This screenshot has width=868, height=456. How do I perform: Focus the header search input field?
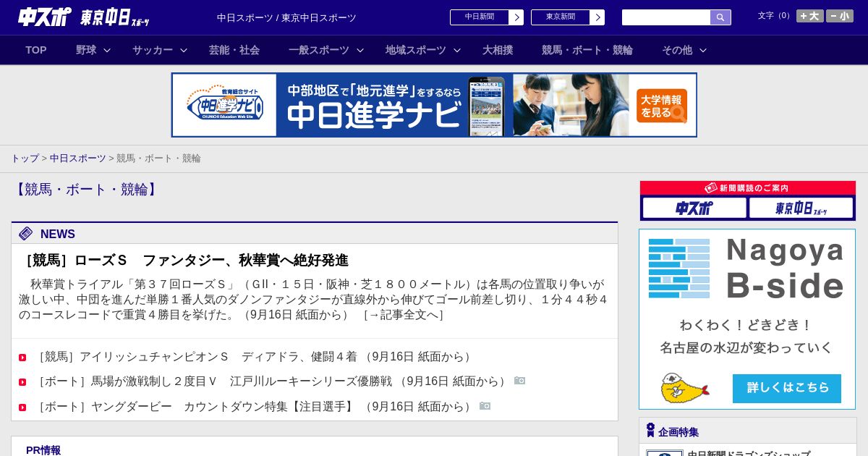[x=666, y=17]
